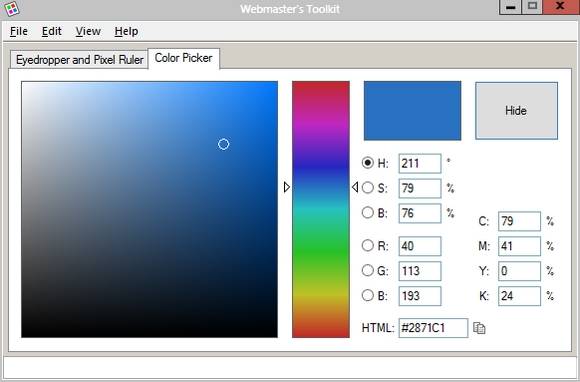Copy HTML color code to clipboard
The height and width of the screenshot is (382, 580).
(x=479, y=328)
